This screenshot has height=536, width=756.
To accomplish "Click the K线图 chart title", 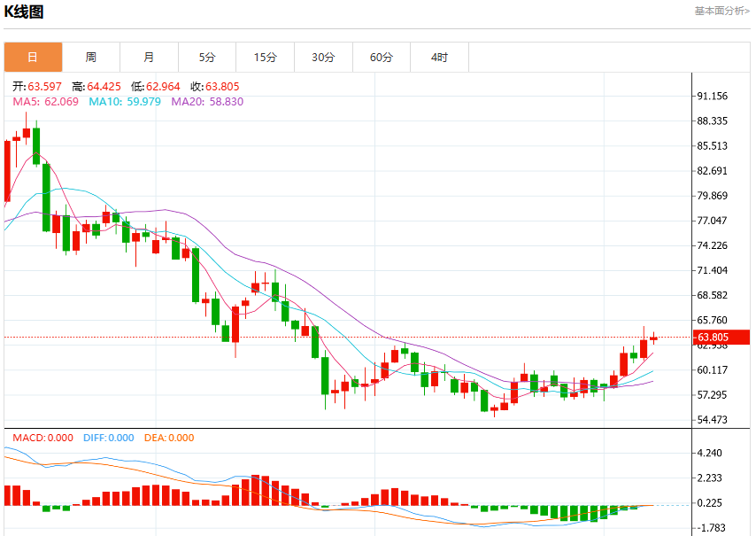I will (24, 12).
